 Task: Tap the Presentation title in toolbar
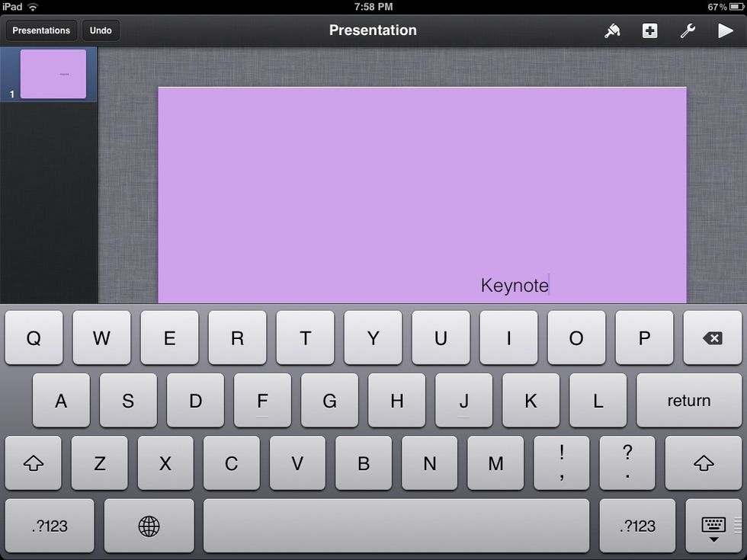pyautogui.click(x=373, y=30)
